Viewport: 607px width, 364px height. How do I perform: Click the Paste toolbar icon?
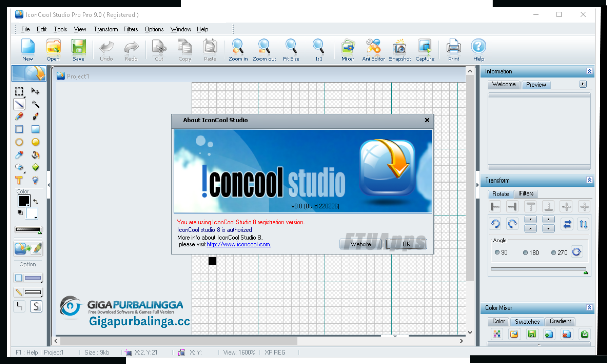pyautogui.click(x=210, y=50)
